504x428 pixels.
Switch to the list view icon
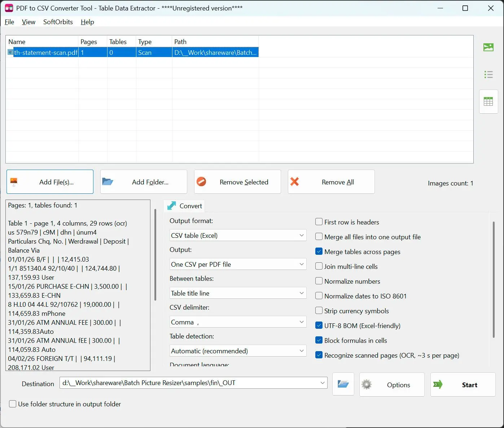(488, 75)
